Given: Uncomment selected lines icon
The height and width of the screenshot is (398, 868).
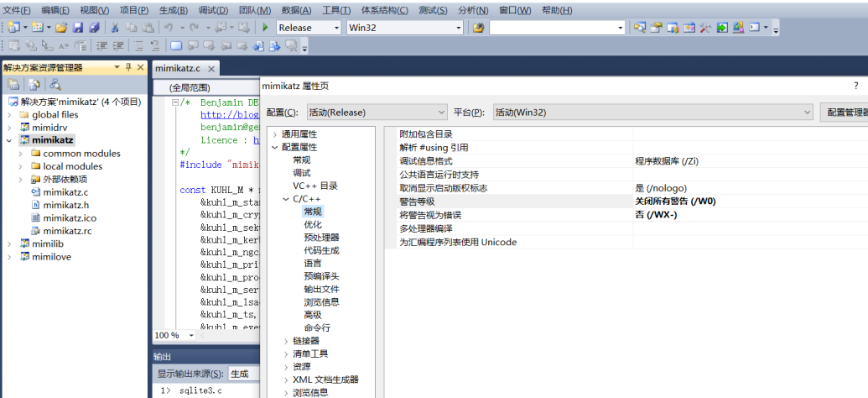Looking at the screenshot, I should click(x=155, y=46).
